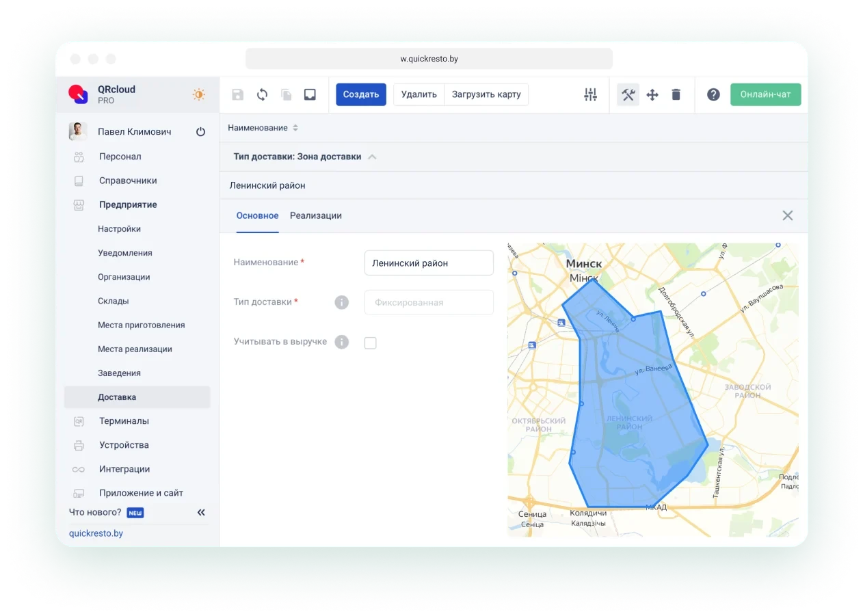
Task: Open the inbox tray icon in toolbar
Action: coord(310,94)
